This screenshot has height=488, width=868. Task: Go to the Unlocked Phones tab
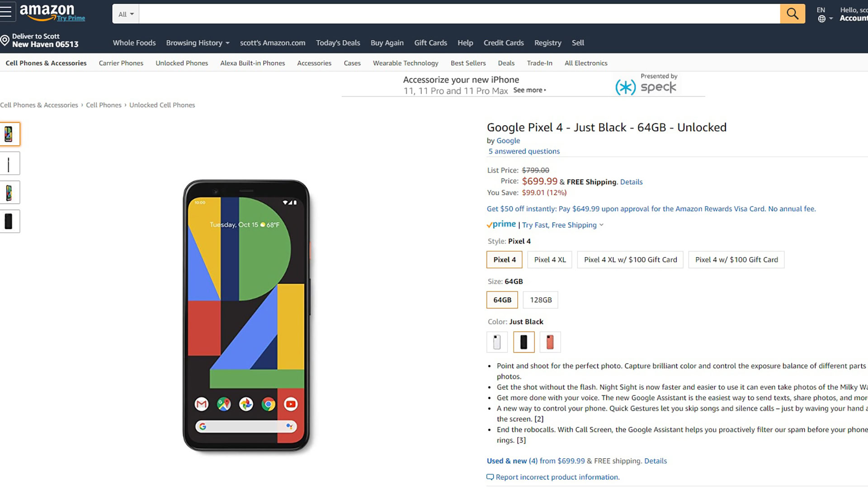click(x=182, y=63)
